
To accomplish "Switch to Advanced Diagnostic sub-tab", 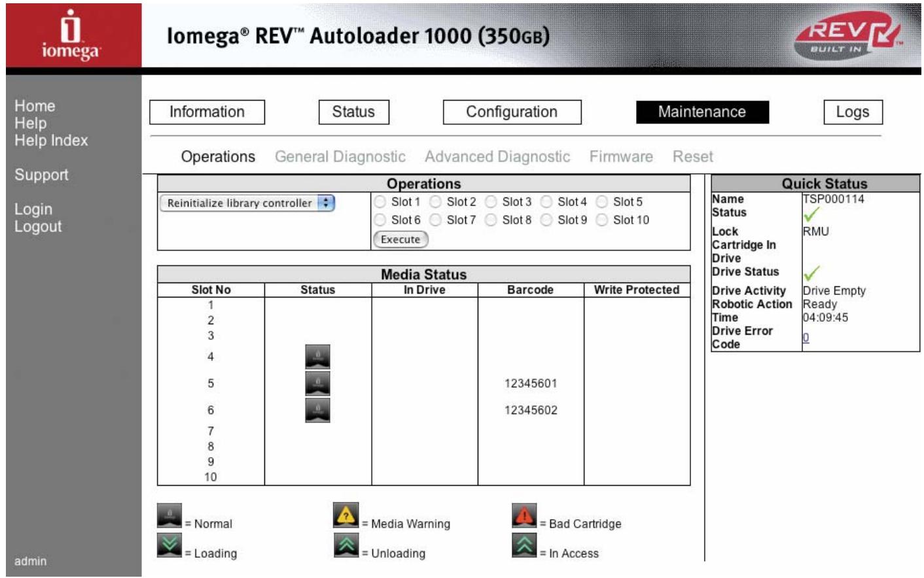I will pos(497,157).
